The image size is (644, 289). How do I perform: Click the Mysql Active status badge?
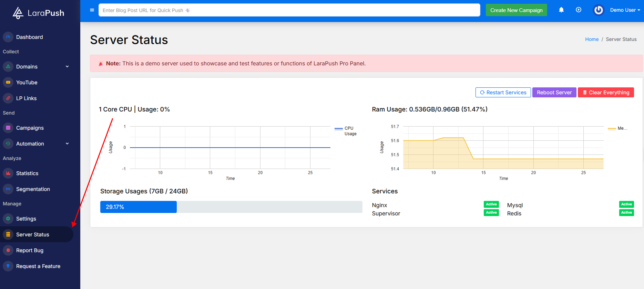(x=626, y=204)
